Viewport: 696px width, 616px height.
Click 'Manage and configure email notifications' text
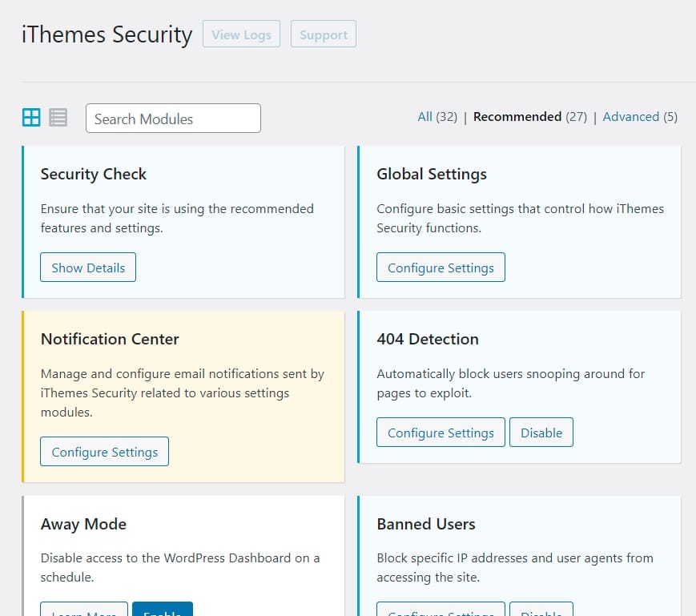point(182,393)
